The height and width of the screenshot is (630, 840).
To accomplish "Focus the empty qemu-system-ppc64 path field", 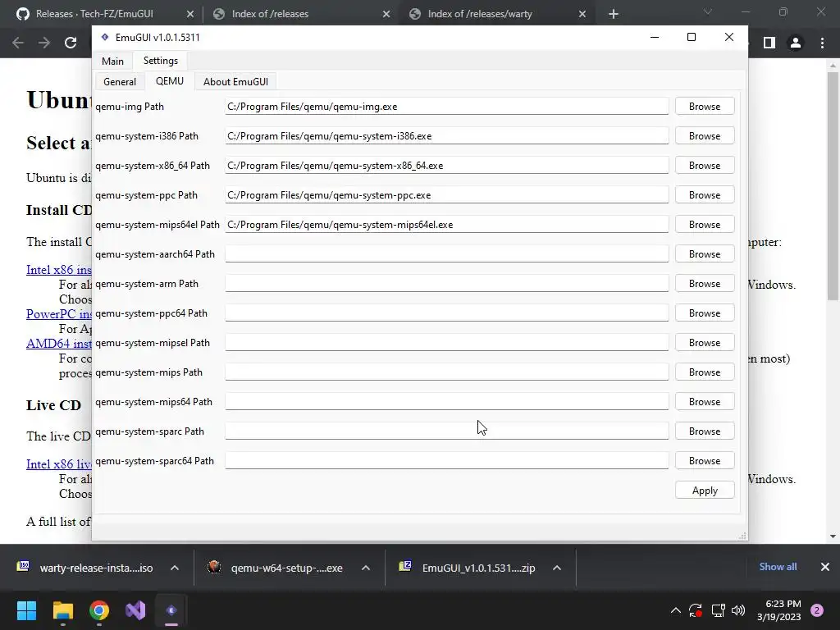I will [x=447, y=313].
